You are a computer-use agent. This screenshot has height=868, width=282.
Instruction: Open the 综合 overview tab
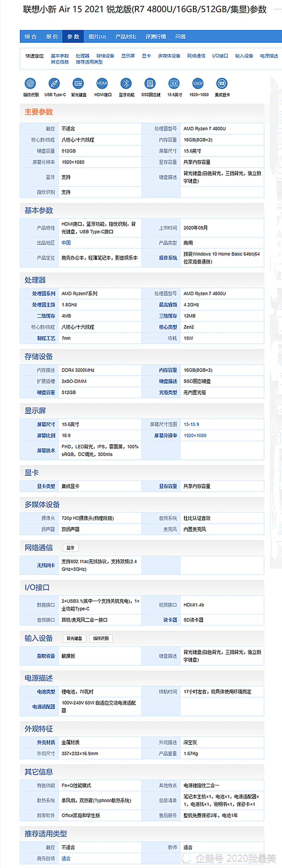click(31, 37)
